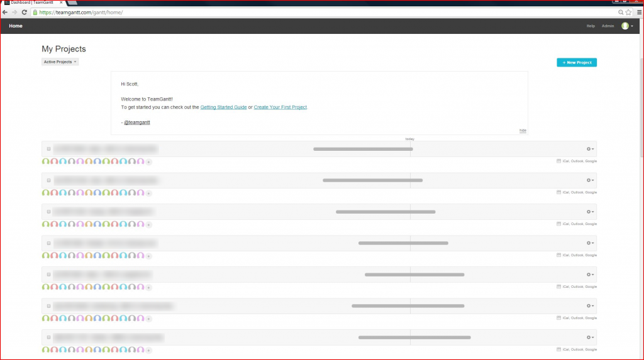
Task: Click the gray timeline bar of the seventh project
Action: pos(414,337)
